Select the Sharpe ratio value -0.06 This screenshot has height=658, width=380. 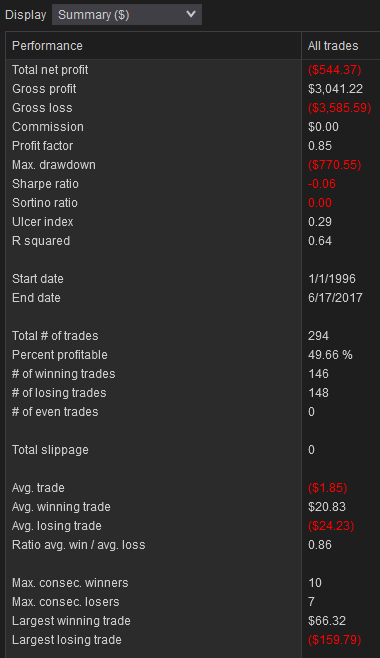pos(322,184)
